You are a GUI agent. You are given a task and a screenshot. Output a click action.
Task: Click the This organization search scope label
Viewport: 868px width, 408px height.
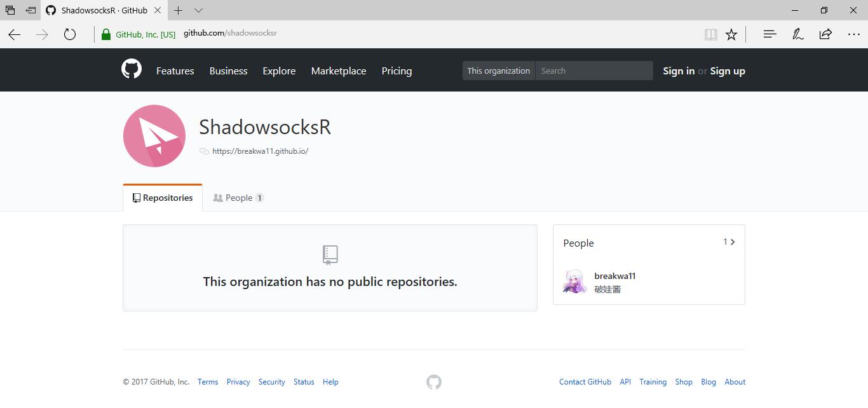click(x=499, y=71)
